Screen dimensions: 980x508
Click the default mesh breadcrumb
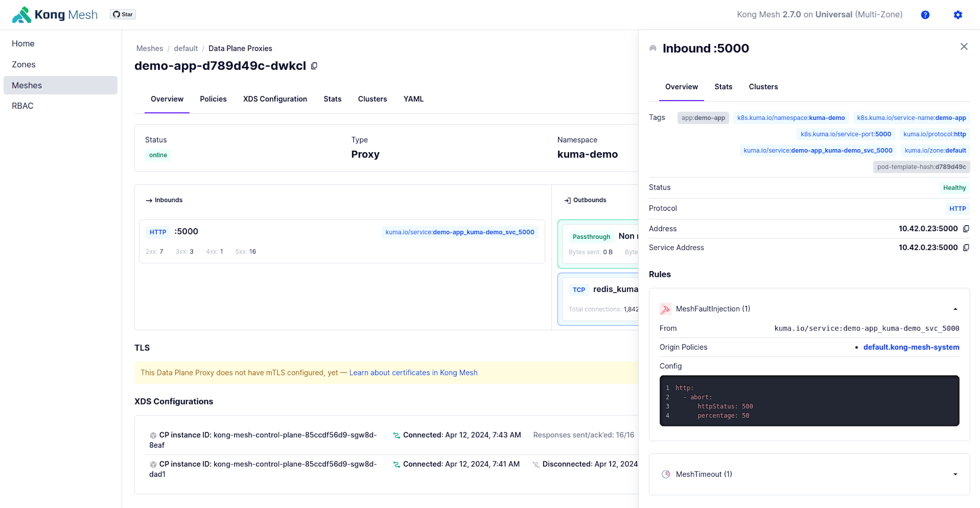coord(186,49)
